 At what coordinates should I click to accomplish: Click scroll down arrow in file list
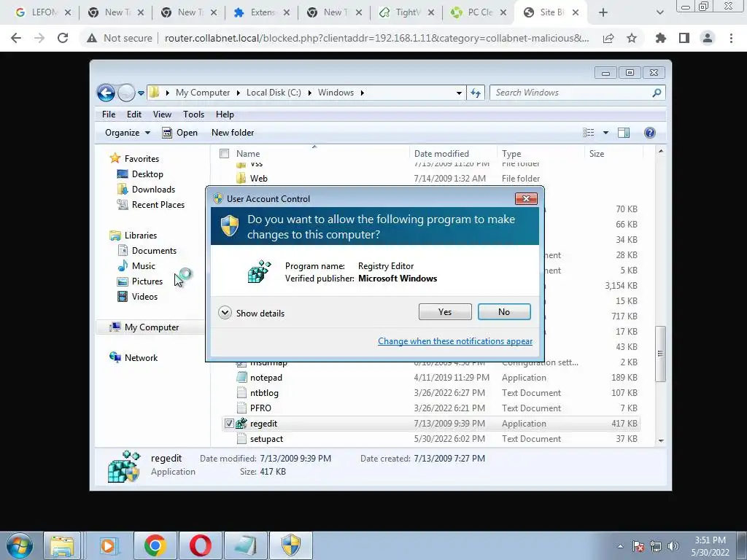661,440
